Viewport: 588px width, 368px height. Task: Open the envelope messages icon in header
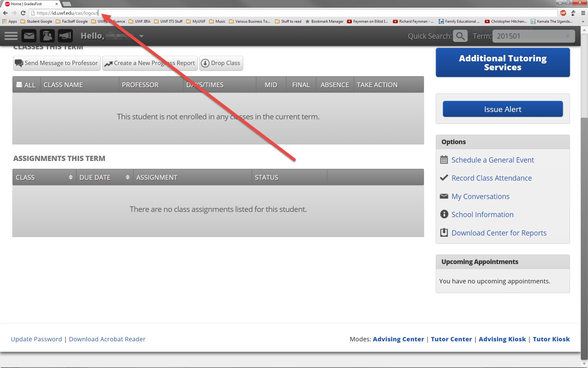click(29, 36)
